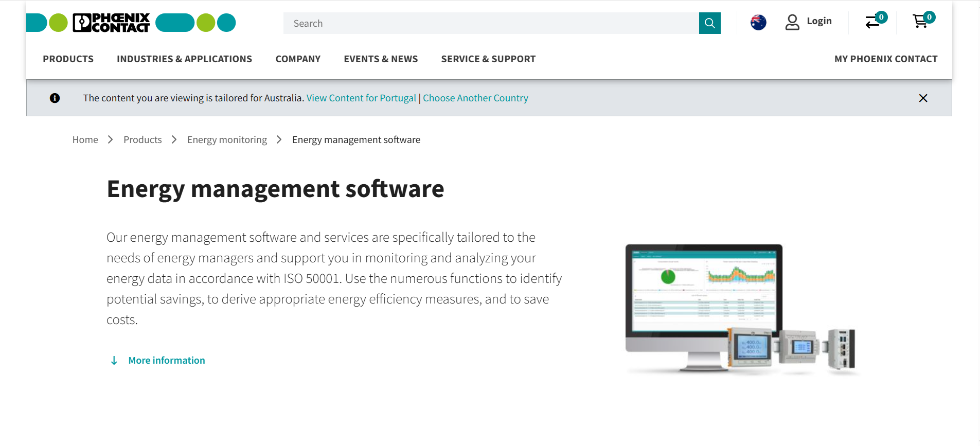Image resolution: width=980 pixels, height=446 pixels.
Task: Open the Products menu
Action: (x=68, y=59)
